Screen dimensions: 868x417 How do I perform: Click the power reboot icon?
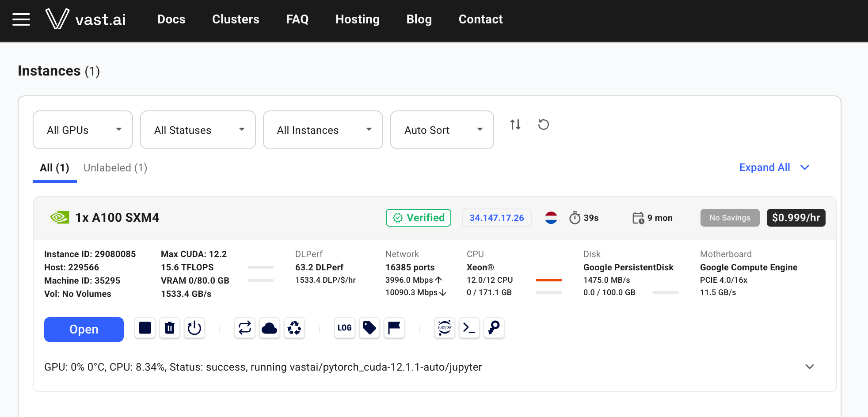194,328
